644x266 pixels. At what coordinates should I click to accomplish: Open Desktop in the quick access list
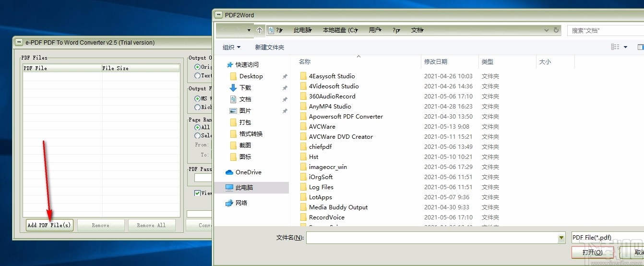[251, 76]
